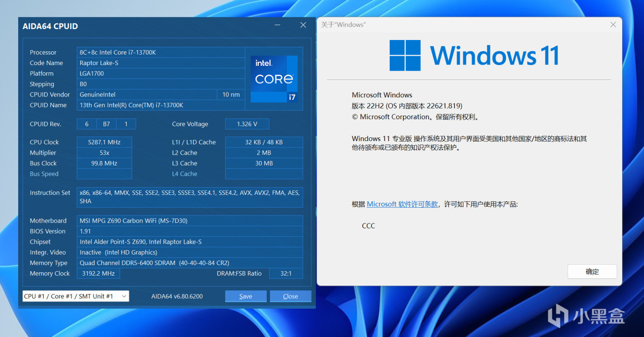
Task: Click the empty Bus Speed field
Action: [104, 174]
